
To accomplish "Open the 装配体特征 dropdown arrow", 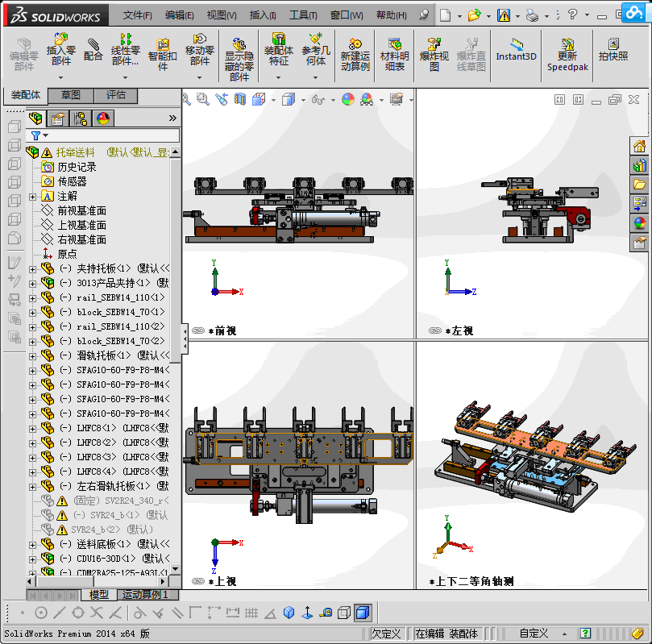I will [279, 77].
